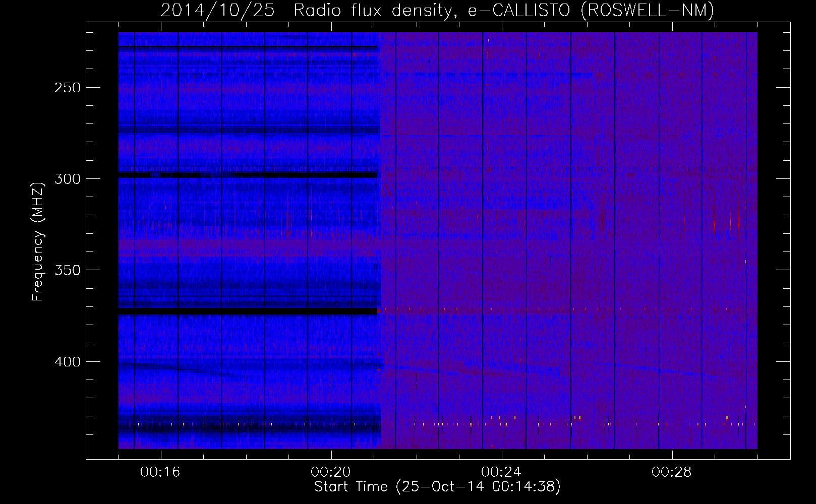The width and height of the screenshot is (816, 504).
Task: Click the 00:20 time tick label
Action: point(331,472)
